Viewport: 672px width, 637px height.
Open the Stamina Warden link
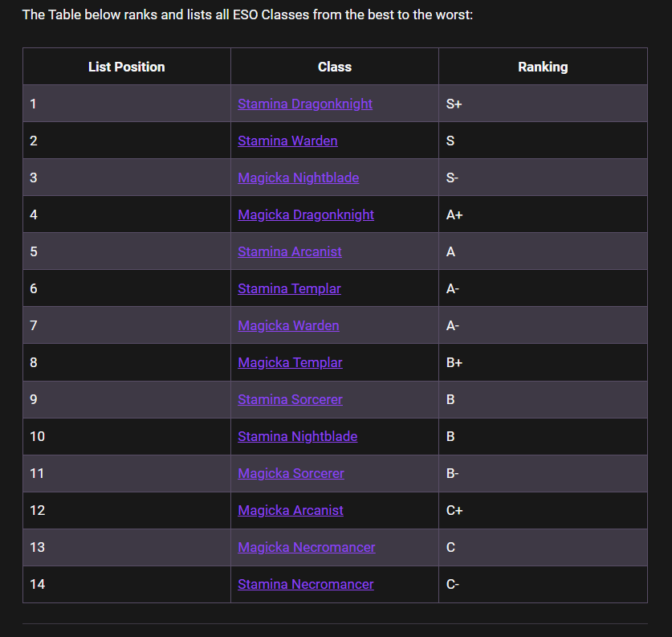(287, 141)
